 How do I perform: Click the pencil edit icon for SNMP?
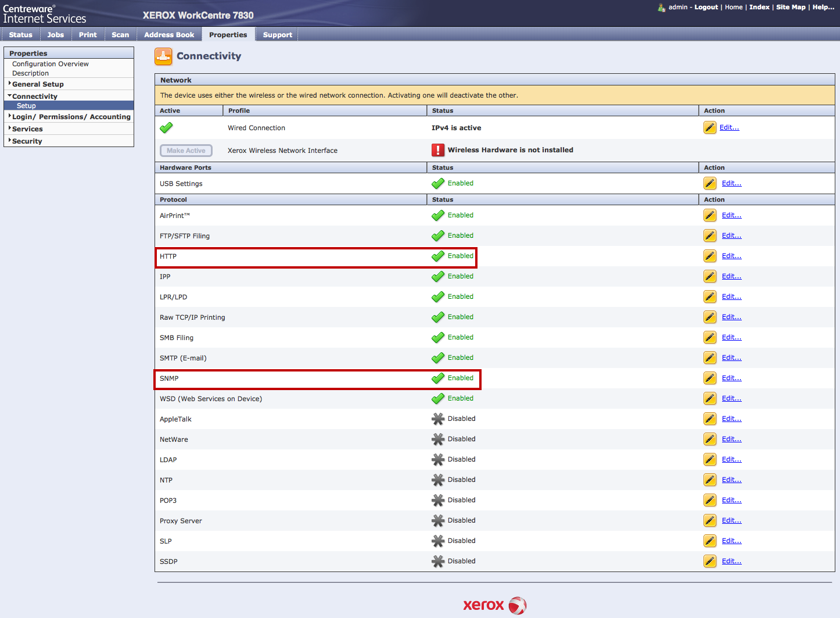click(x=710, y=378)
